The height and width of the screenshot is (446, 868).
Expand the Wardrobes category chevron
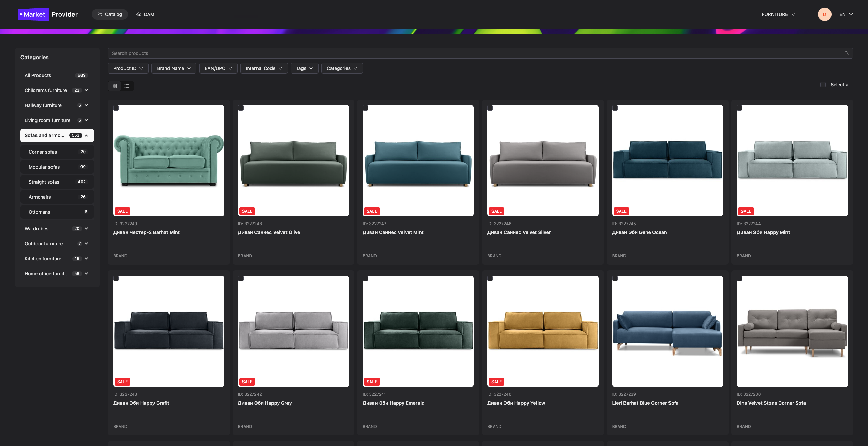point(86,229)
